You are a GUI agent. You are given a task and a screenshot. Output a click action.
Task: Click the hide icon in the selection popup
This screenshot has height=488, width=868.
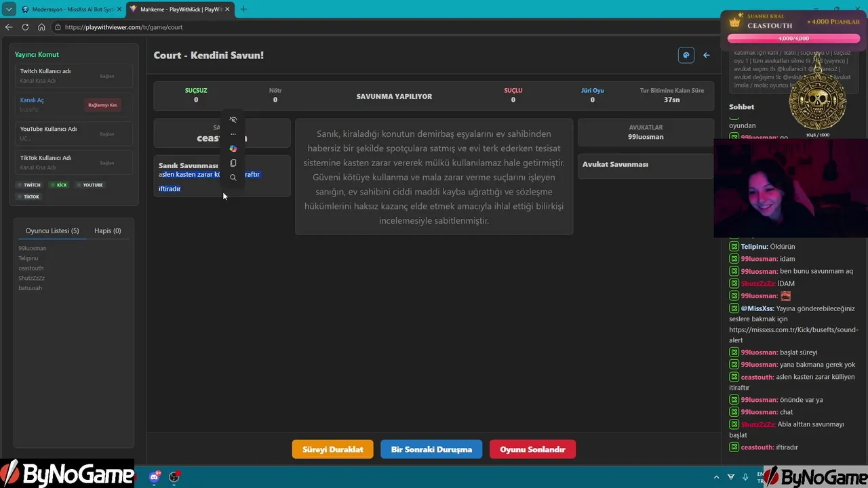(233, 120)
